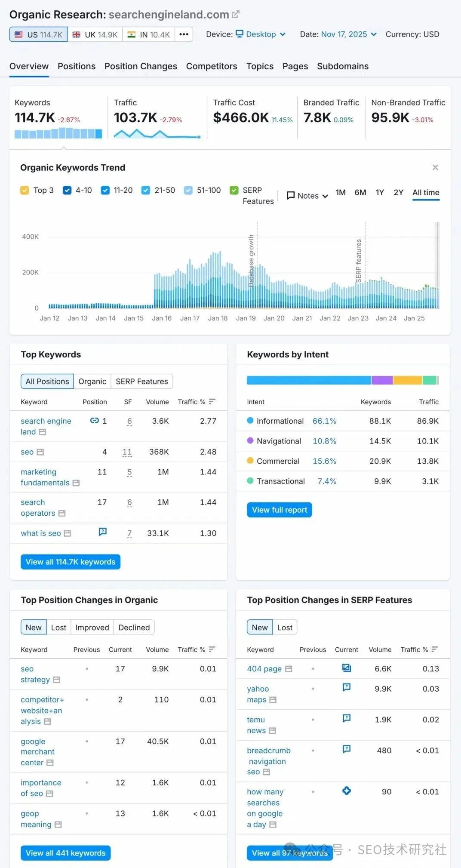Click link icon in search engine land row

point(94,421)
